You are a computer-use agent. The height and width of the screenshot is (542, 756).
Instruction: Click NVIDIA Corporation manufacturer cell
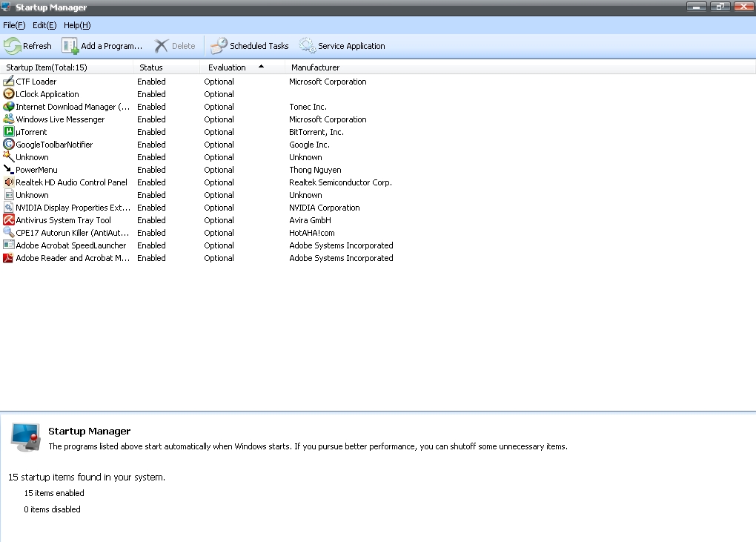[x=325, y=208]
